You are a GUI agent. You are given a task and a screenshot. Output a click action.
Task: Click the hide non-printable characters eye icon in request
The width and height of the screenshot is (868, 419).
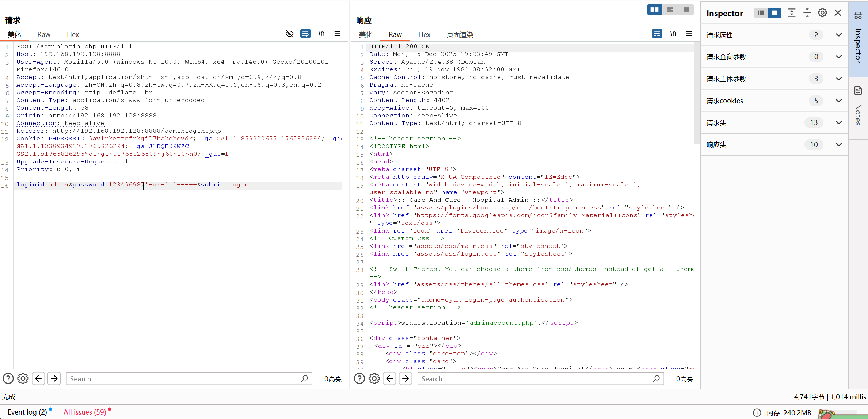point(289,34)
